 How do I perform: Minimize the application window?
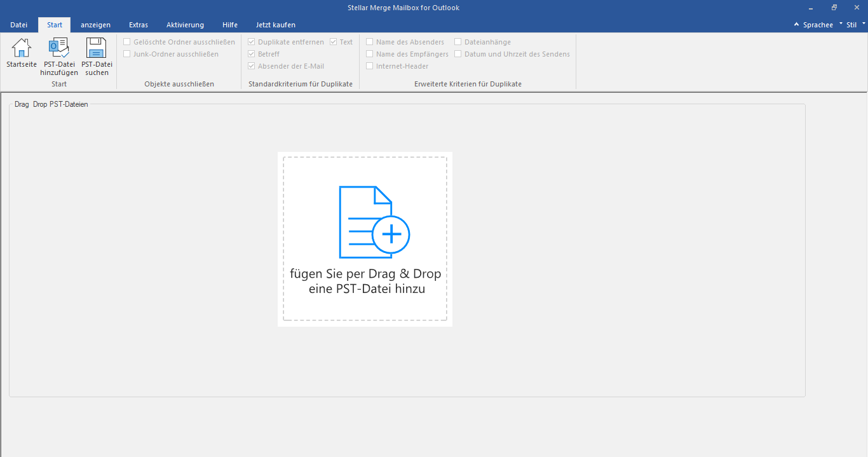click(x=810, y=8)
